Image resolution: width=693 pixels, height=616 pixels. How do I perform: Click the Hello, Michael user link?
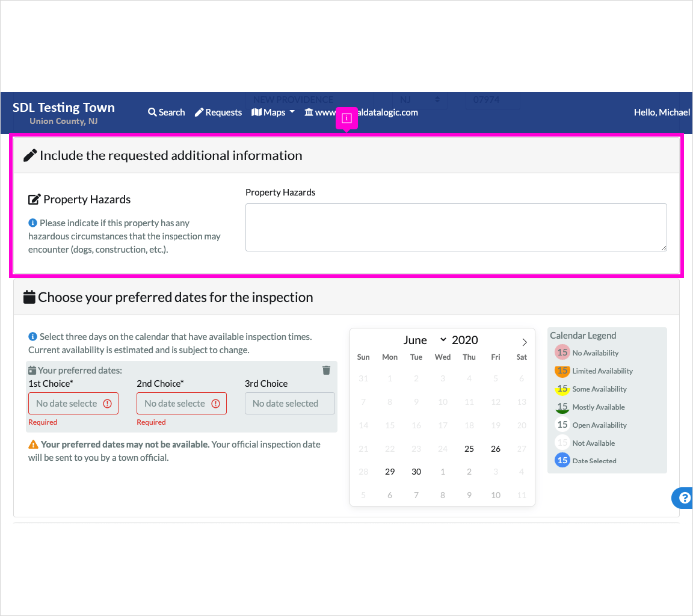tap(662, 112)
